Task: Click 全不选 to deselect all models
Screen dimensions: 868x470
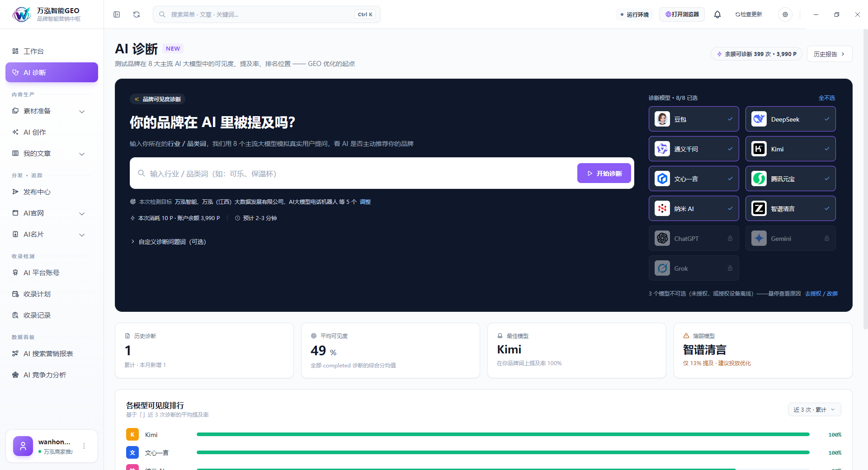Action: pos(826,98)
